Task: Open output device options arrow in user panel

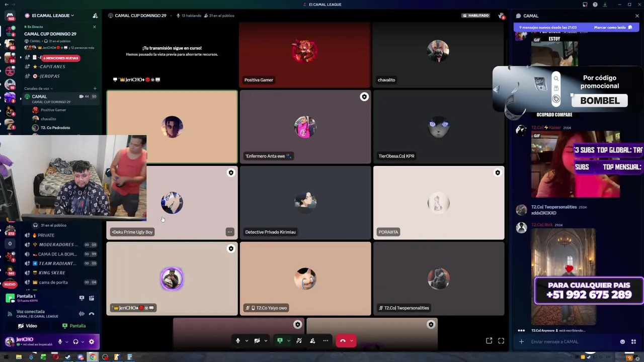Action: (83, 342)
